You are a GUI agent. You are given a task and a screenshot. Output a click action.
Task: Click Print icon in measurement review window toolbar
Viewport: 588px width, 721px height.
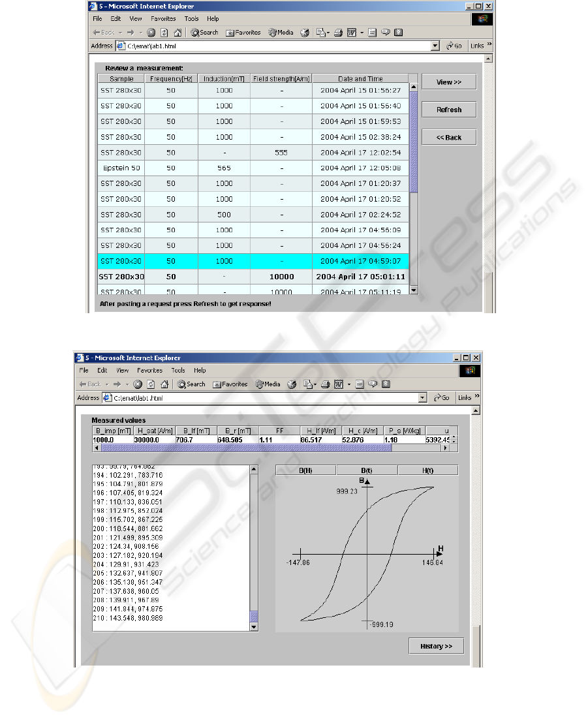tap(338, 33)
